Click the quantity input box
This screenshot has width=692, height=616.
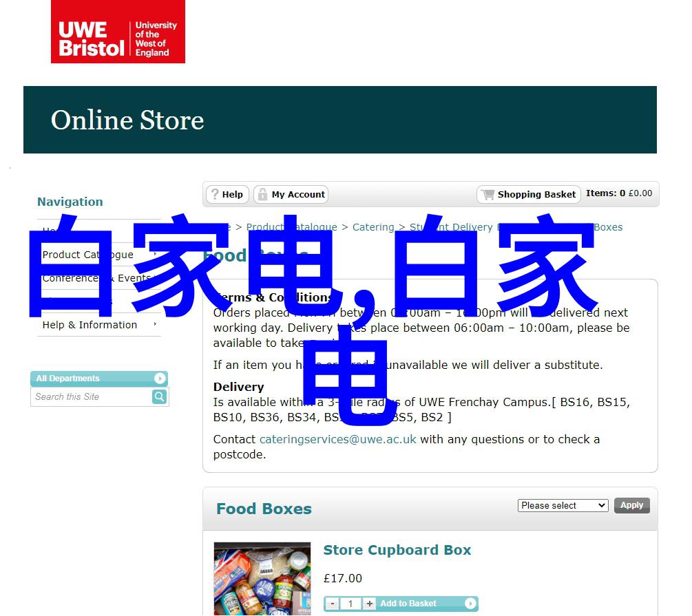coord(350,604)
